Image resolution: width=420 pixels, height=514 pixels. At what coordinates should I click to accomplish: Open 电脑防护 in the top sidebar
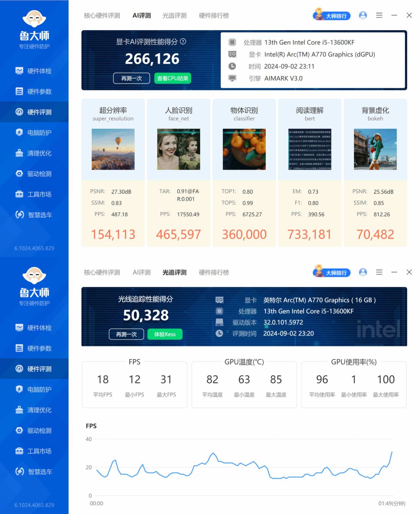(34, 133)
